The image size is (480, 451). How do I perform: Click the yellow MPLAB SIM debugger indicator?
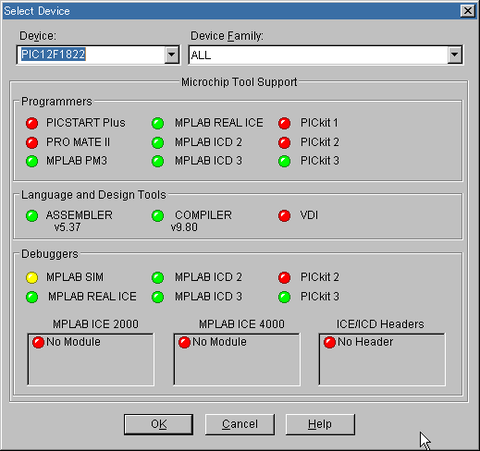click(32, 278)
